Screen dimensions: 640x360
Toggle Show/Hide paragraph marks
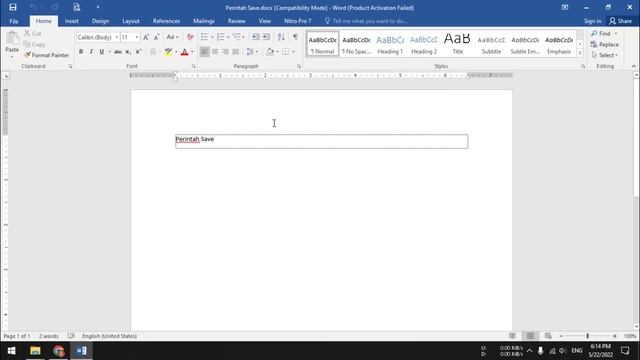click(x=296, y=37)
